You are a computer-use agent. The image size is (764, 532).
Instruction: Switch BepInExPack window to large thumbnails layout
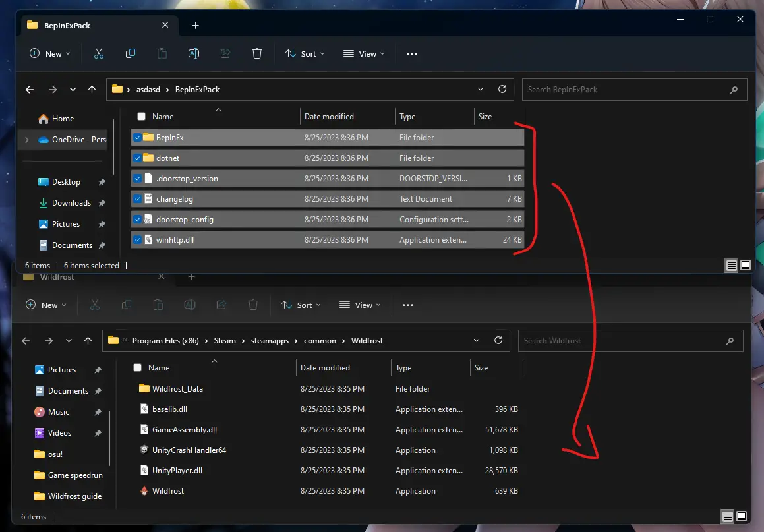coord(746,265)
